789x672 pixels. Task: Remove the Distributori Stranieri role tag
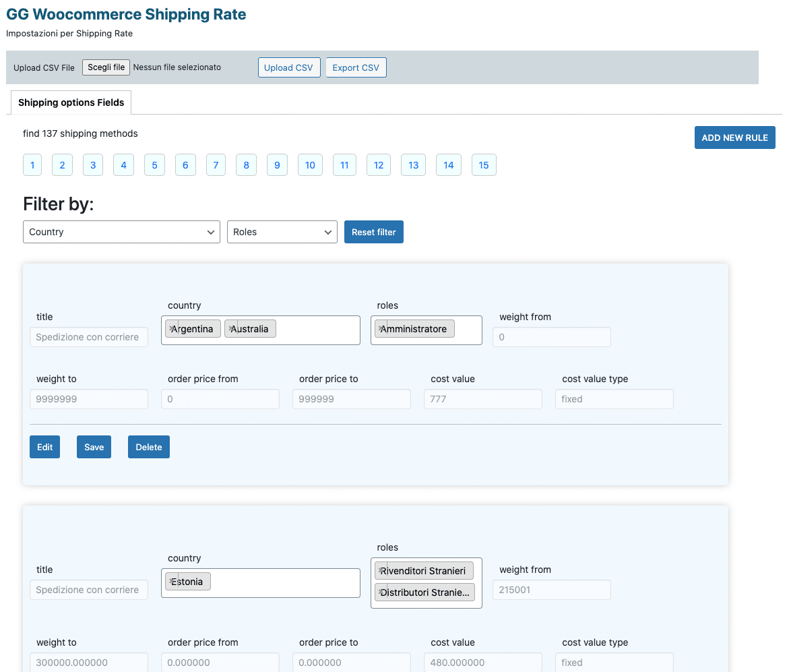pyautogui.click(x=381, y=592)
